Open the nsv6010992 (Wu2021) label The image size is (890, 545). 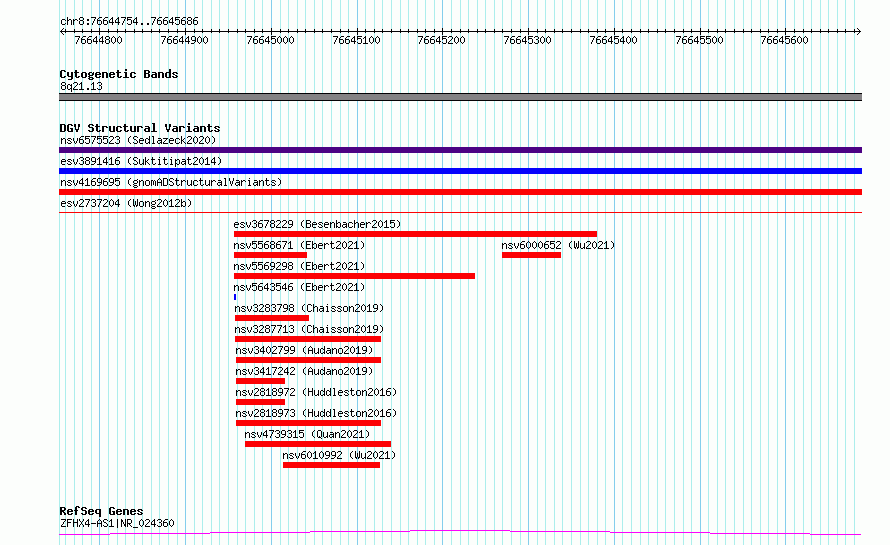(339, 455)
